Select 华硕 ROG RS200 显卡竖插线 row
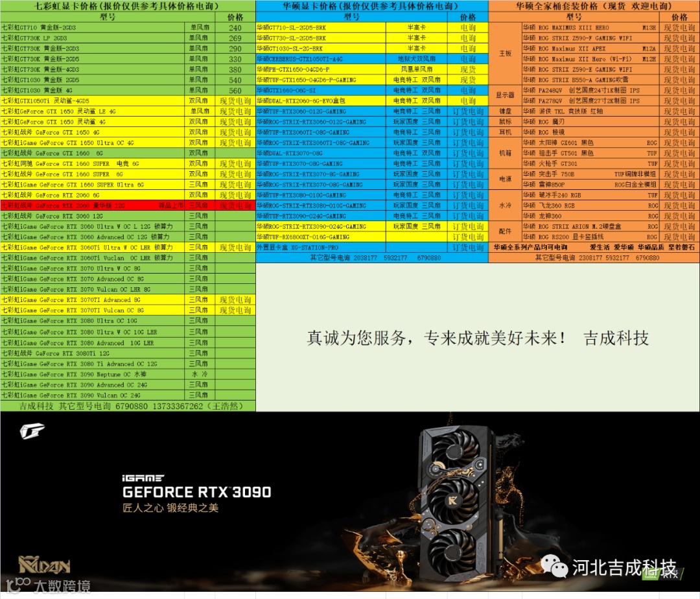Image resolution: width=700 pixels, height=599 pixels. tap(611, 237)
